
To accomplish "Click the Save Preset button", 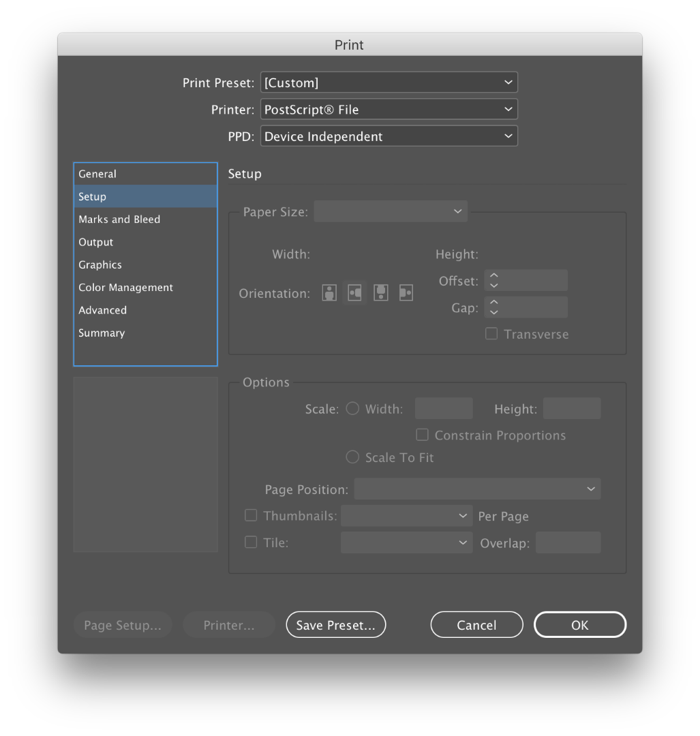I will click(335, 625).
